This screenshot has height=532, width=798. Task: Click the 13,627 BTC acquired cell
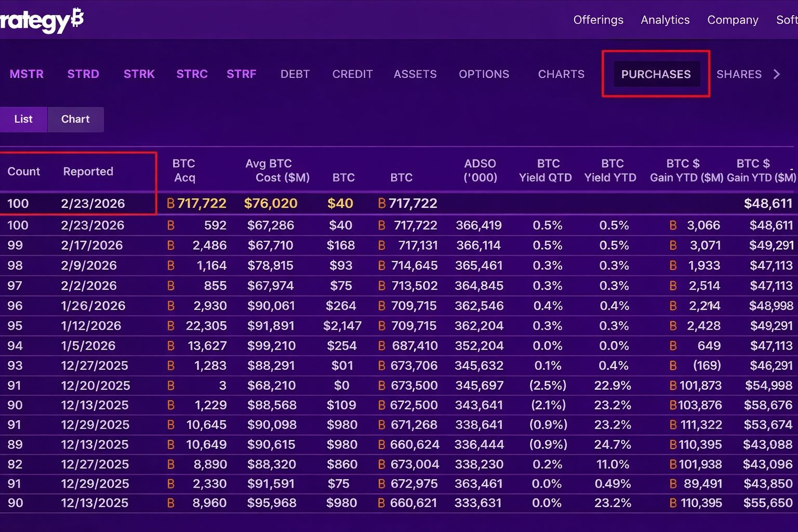(x=207, y=345)
